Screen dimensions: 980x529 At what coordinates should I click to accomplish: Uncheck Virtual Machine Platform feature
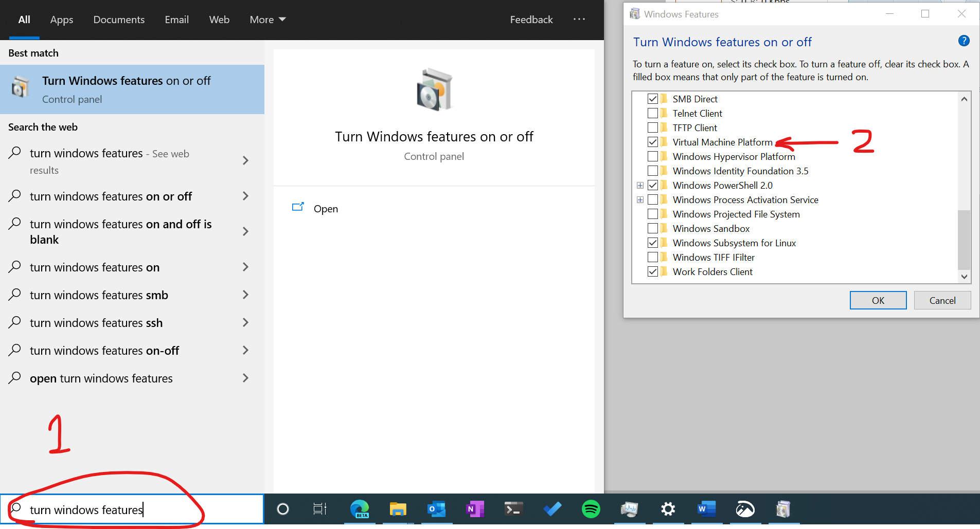(653, 142)
